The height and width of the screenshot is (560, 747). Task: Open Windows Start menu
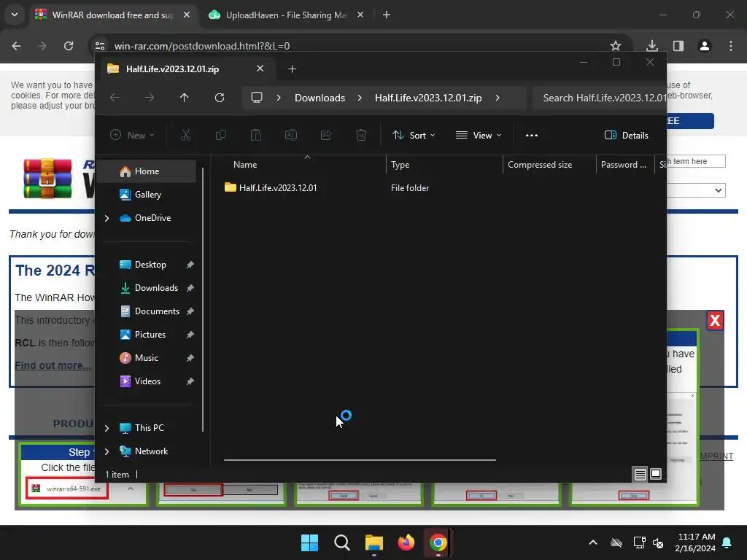tap(309, 542)
